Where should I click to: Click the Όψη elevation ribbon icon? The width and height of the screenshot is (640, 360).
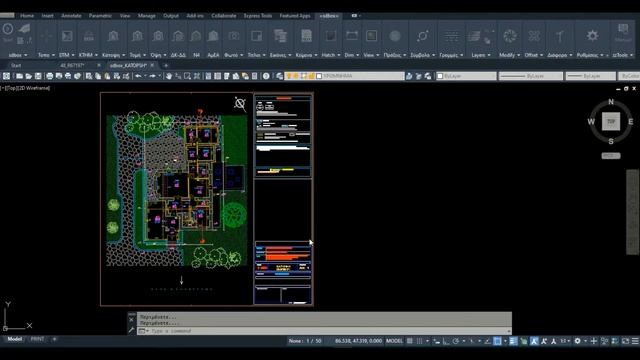coord(158,36)
